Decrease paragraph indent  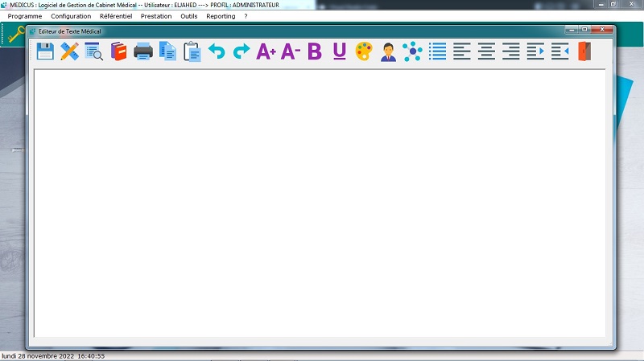(560, 51)
